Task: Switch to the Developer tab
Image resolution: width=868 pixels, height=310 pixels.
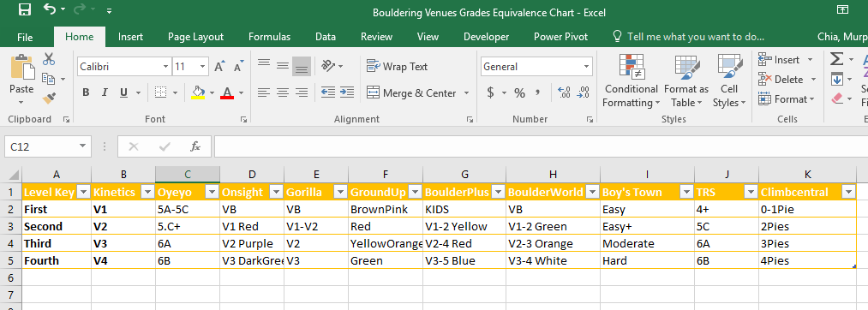Action: (486, 37)
